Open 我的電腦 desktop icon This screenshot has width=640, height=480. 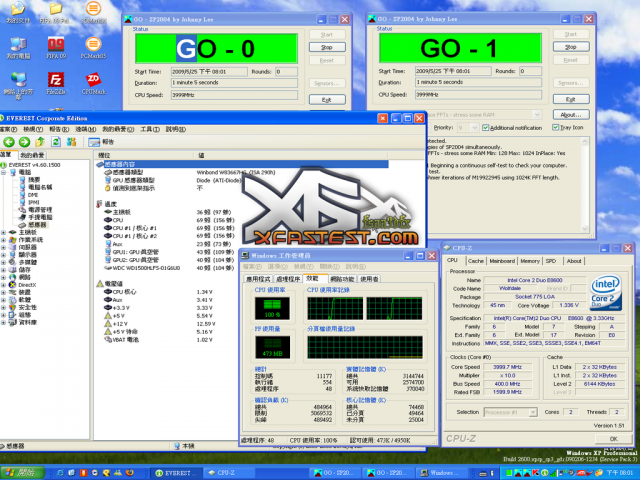[18, 48]
